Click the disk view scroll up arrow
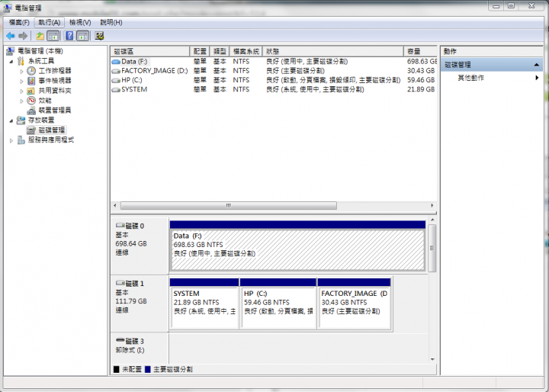The image size is (549, 392). click(x=432, y=220)
